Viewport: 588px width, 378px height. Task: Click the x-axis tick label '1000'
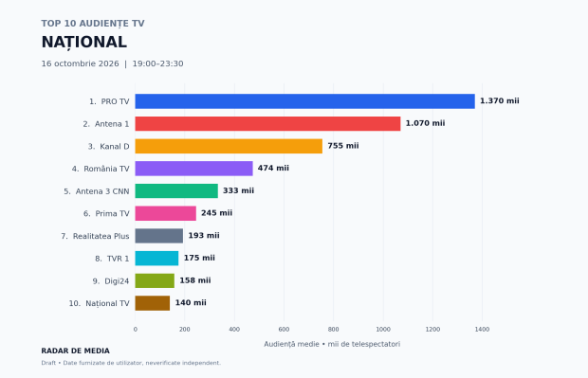pyautogui.click(x=383, y=330)
